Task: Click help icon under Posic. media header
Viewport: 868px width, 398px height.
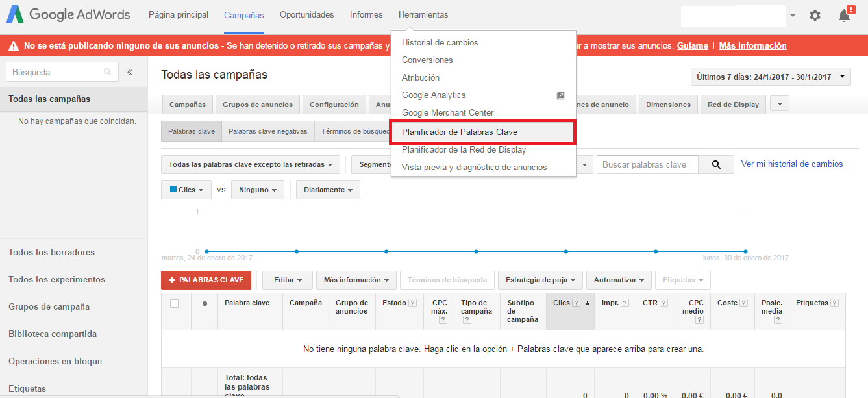Action: pos(777,319)
